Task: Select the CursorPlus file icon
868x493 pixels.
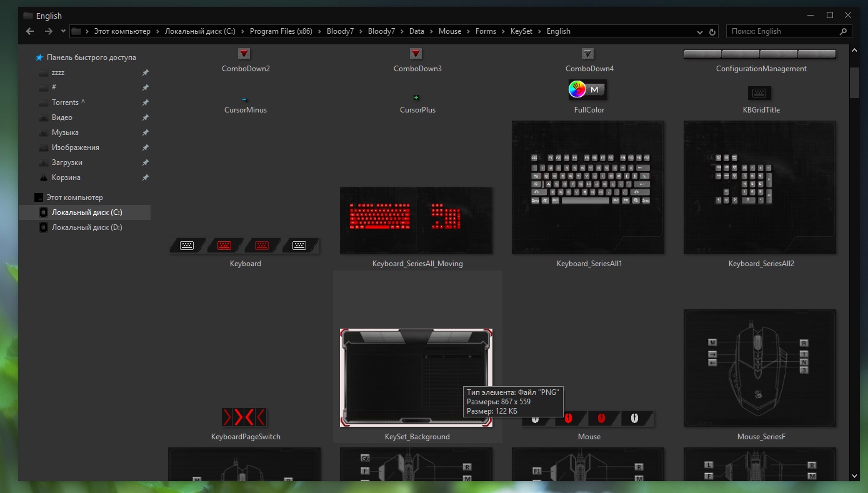Action: click(x=416, y=97)
